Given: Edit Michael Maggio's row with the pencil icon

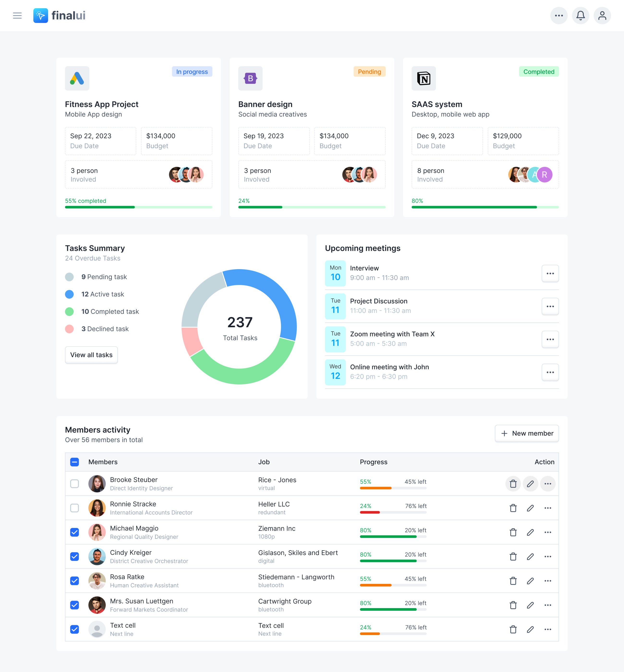Looking at the screenshot, I should click(x=530, y=532).
